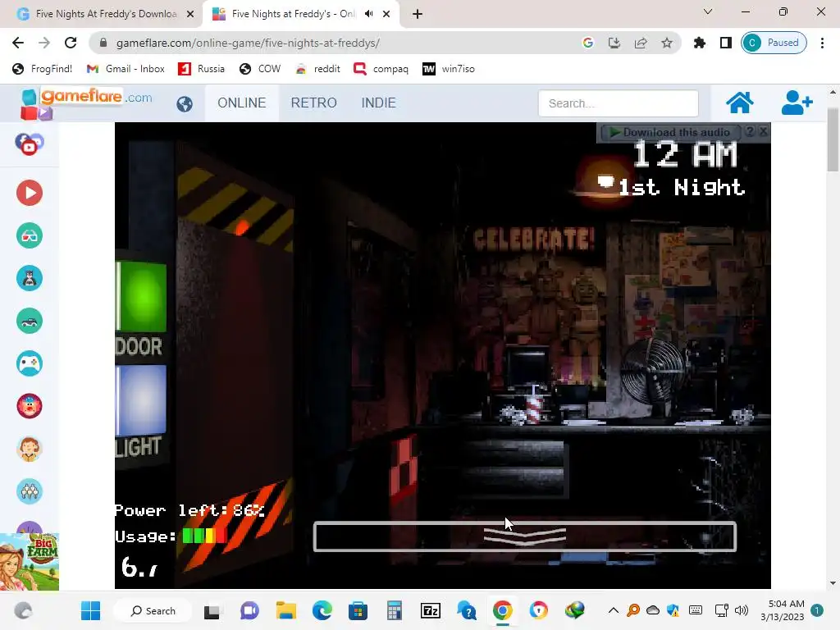Open a new browser tab
The height and width of the screenshot is (630, 840).
[418, 14]
